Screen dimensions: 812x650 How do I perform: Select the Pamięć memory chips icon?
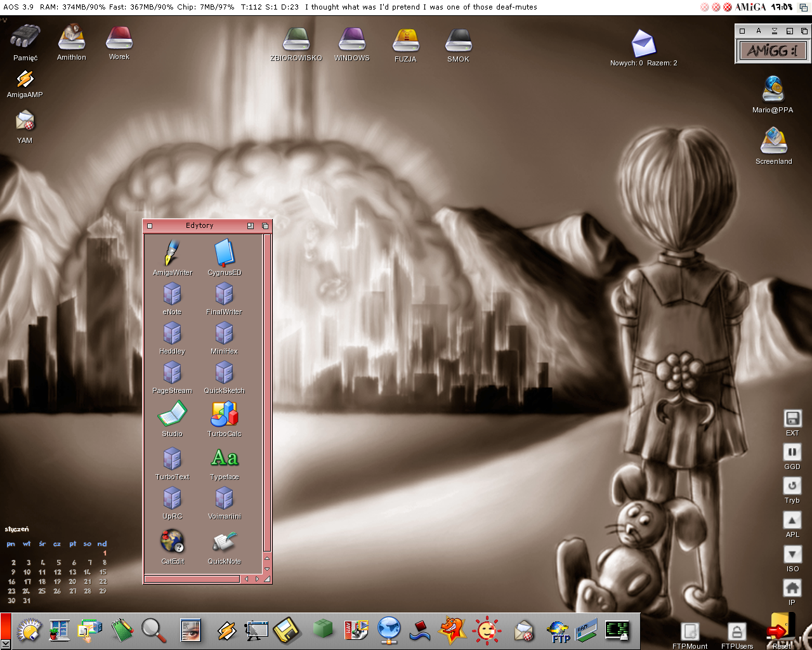click(25, 37)
